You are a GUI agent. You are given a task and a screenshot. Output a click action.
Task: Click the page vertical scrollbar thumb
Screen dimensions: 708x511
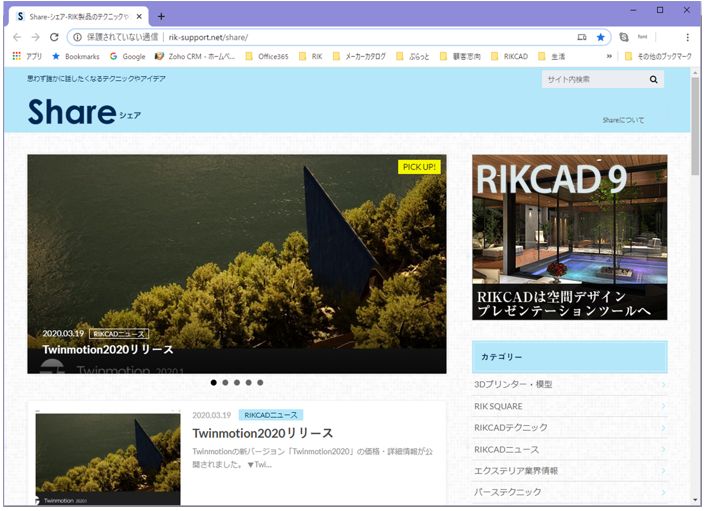[x=695, y=126]
